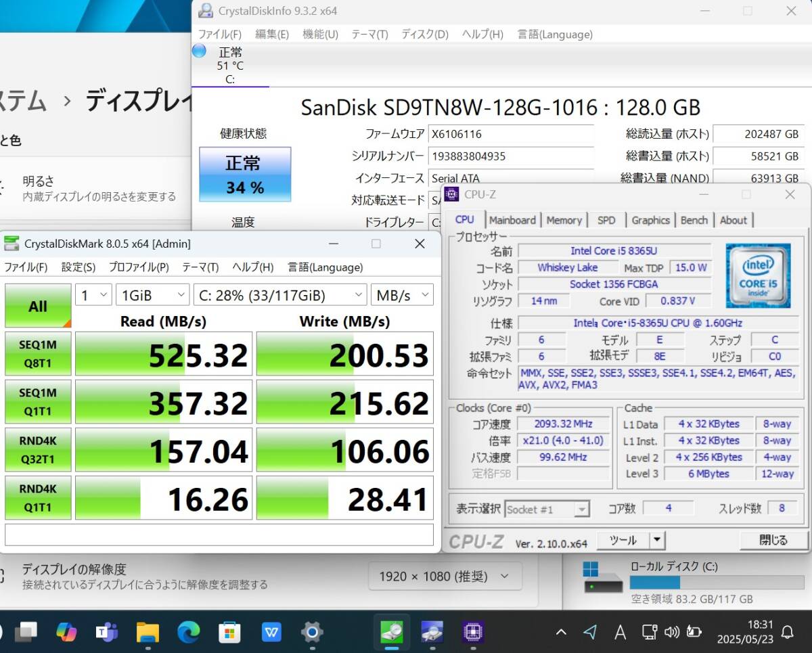This screenshot has width=812, height=653.
Task: Open the network status tray icon
Action: coord(649,632)
